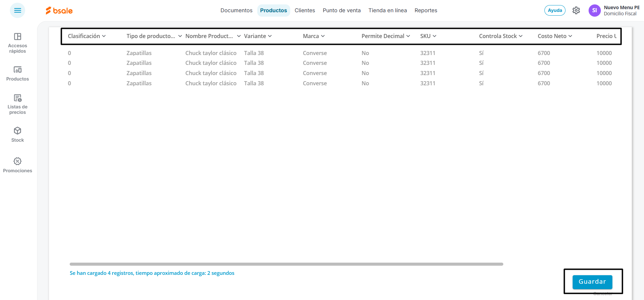The height and width of the screenshot is (300, 644).
Task: Select the Documentos top menu
Action: coord(237,11)
